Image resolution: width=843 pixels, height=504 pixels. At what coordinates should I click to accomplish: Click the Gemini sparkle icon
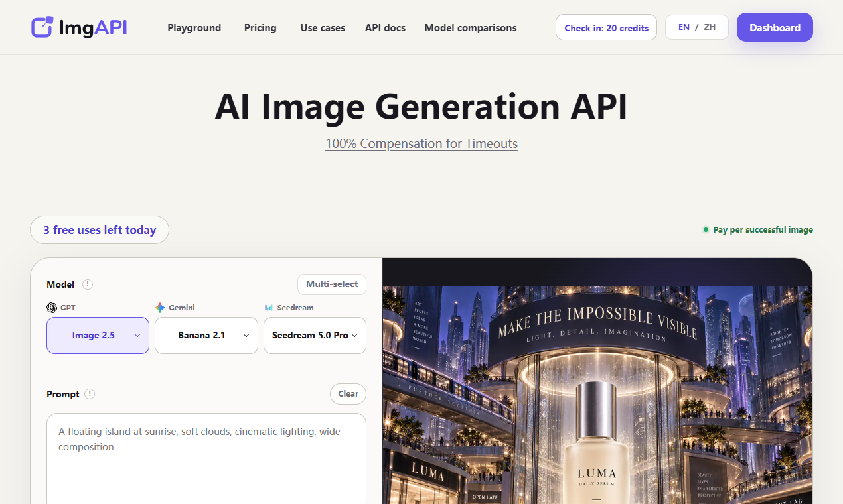point(160,308)
